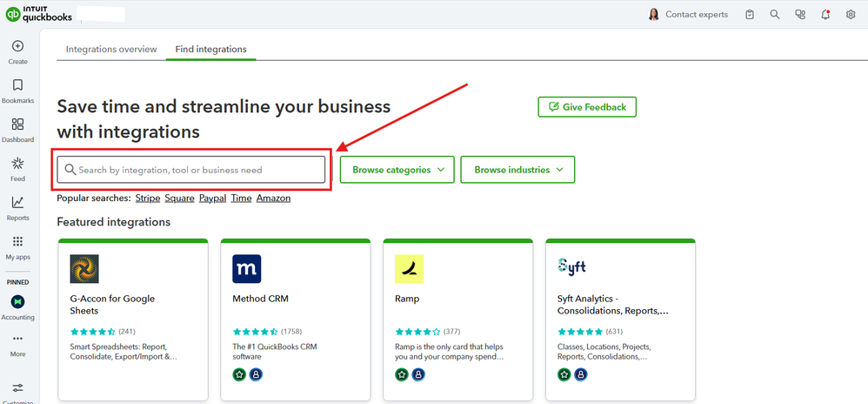Open Syft Analytics card title
868x404 pixels.
(613, 305)
